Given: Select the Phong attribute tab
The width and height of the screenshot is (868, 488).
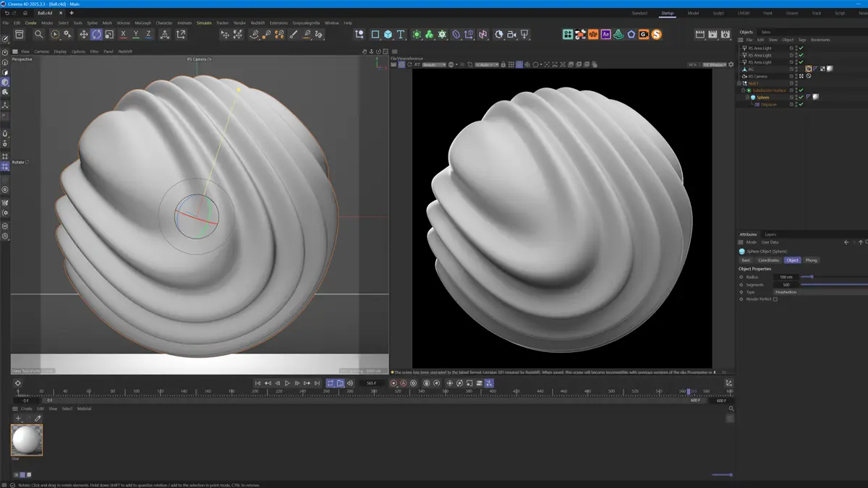Looking at the screenshot, I should tap(812, 260).
